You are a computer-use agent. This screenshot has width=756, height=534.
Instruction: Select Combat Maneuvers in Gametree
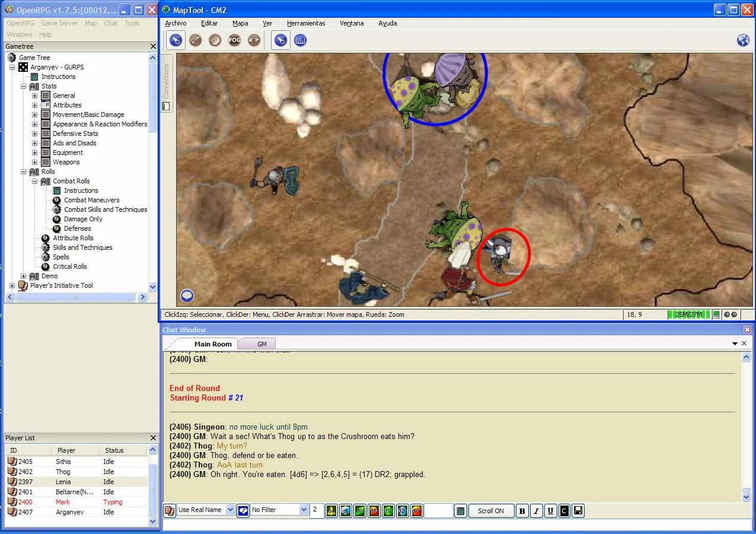click(91, 200)
